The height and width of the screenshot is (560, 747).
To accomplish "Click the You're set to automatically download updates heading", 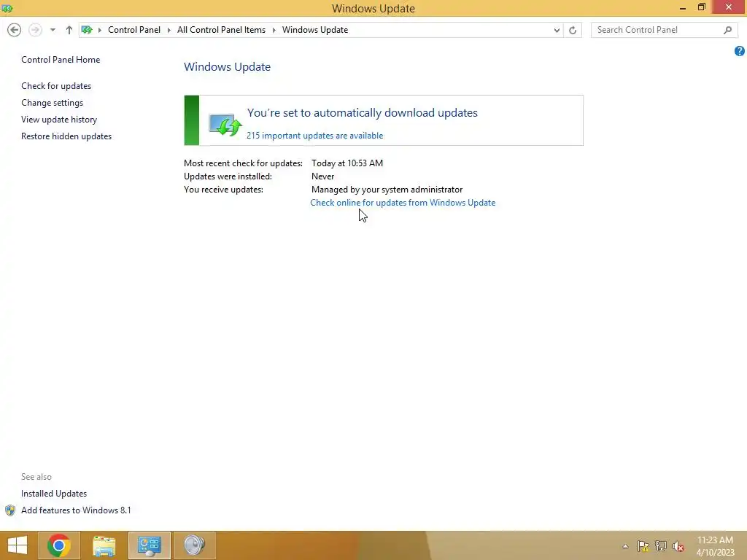I will coord(362,113).
